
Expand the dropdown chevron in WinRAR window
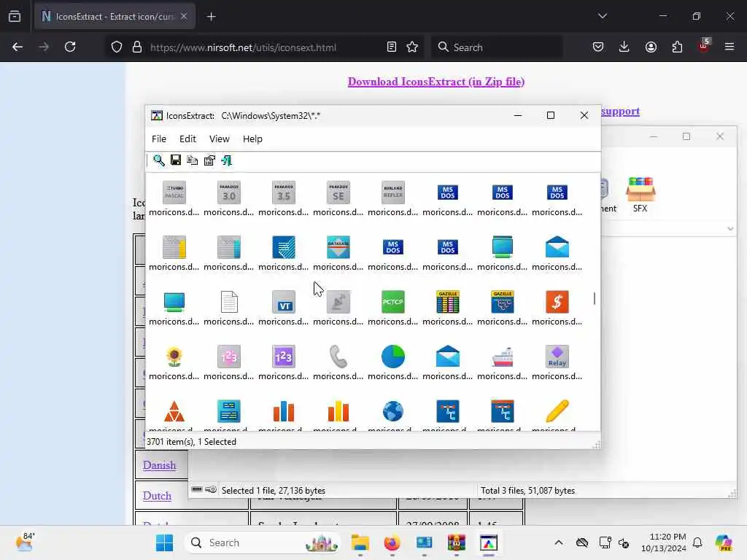coord(730,228)
